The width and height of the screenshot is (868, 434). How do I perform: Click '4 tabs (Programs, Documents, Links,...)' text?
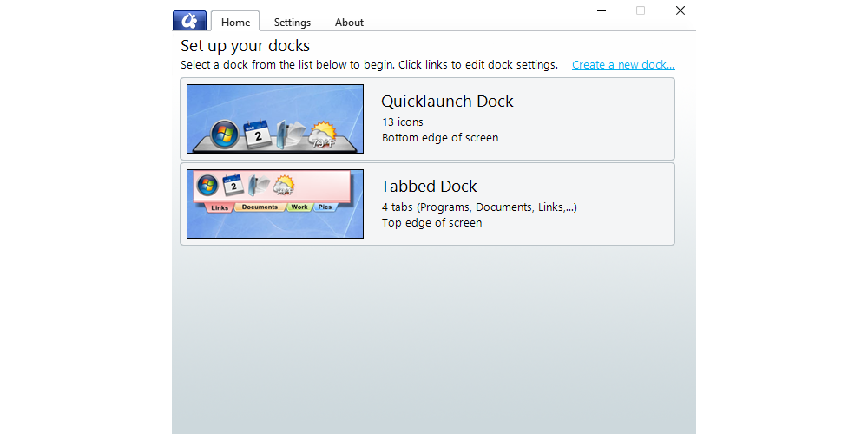point(479,207)
